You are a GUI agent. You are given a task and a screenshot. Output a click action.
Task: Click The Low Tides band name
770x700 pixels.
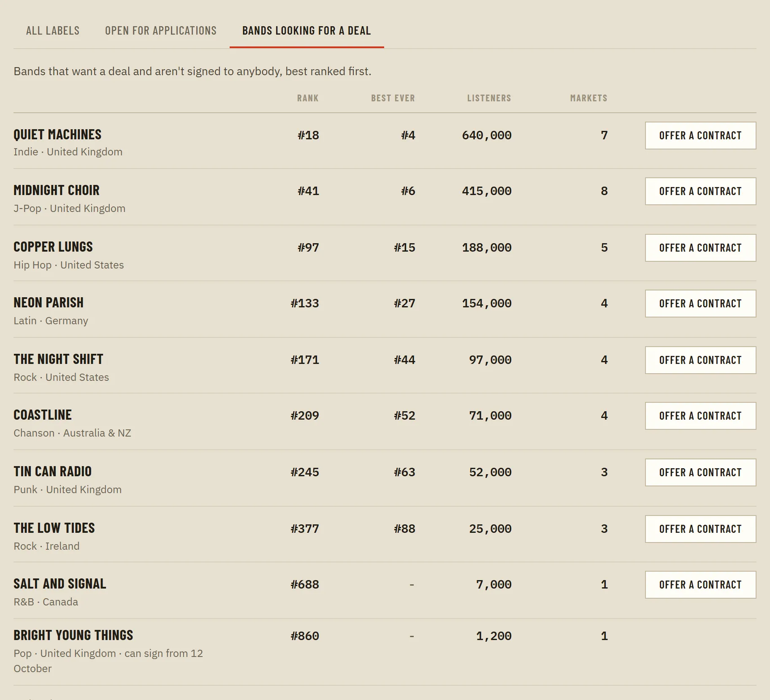pyautogui.click(x=54, y=528)
